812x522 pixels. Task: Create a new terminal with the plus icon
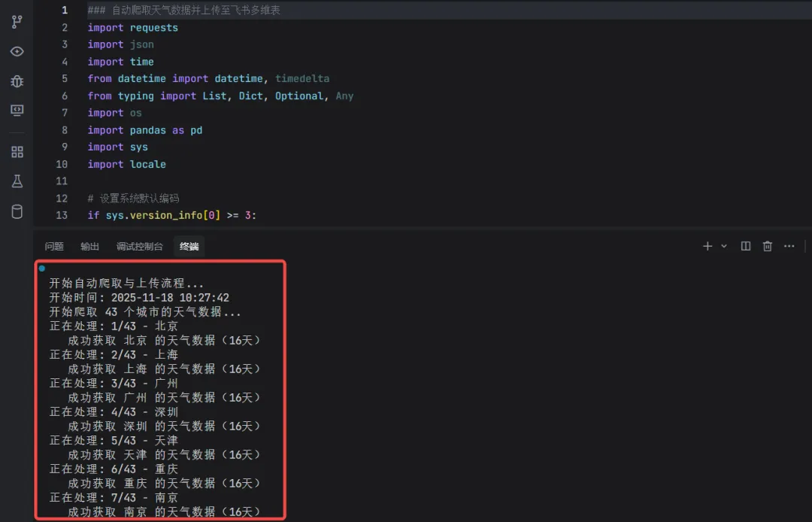[707, 246]
